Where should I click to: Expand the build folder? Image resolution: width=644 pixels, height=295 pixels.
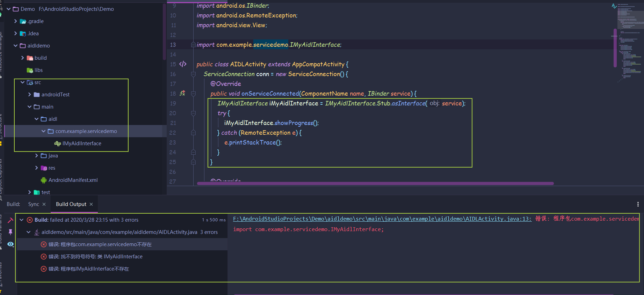coord(22,58)
